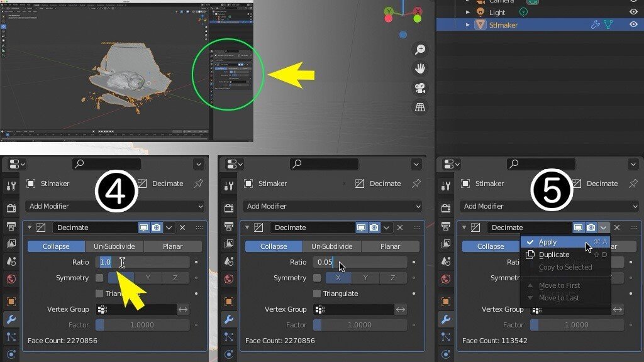Remove the Decimate modifier with X in the Ratio 1.0 panel
This screenshot has height=362, width=644.
pyautogui.click(x=182, y=228)
